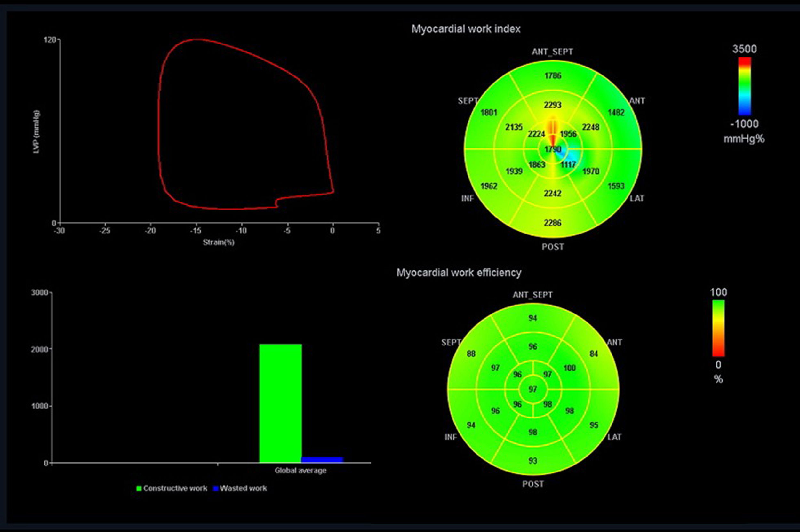Select efficiency segment showing 84

point(593,354)
